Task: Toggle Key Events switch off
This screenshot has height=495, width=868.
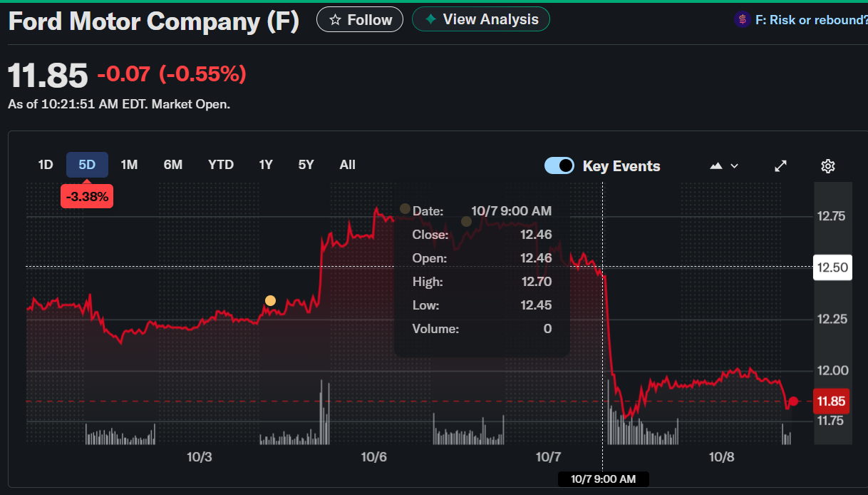Action: [x=559, y=165]
